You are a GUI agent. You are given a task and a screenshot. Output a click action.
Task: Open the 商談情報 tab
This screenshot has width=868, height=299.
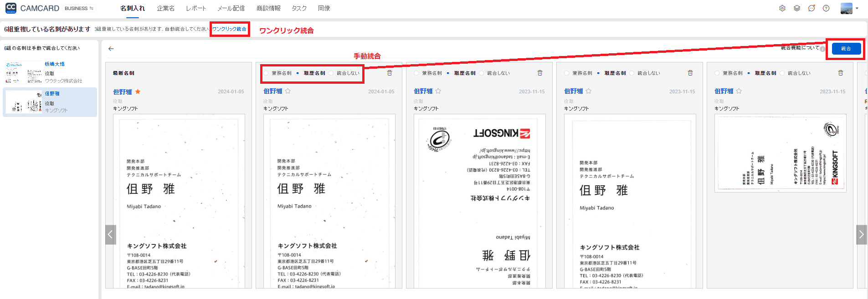268,8
